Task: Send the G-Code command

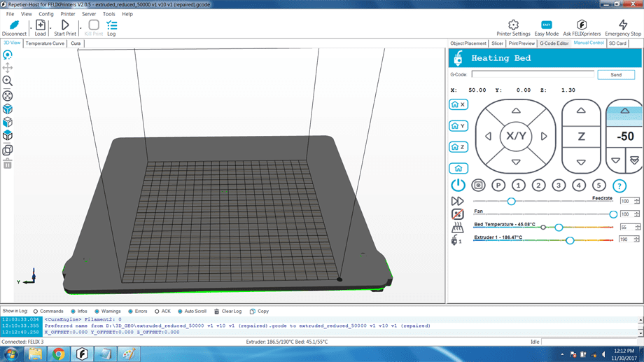Action: pos(616,75)
